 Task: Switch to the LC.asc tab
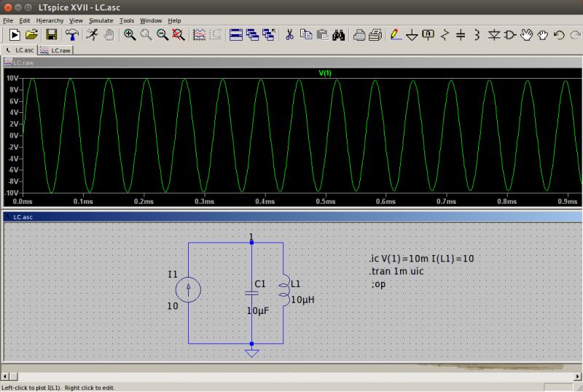click(x=20, y=50)
